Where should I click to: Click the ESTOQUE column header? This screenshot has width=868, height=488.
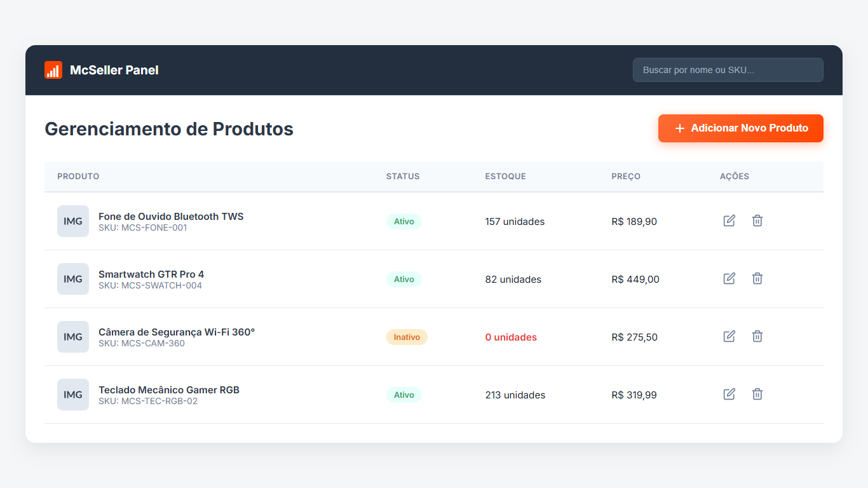(505, 176)
